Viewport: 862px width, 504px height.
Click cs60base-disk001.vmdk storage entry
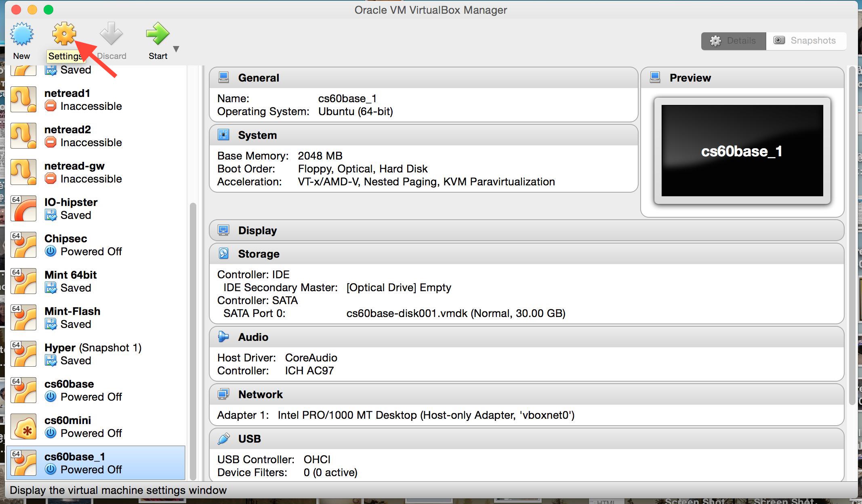point(456,313)
